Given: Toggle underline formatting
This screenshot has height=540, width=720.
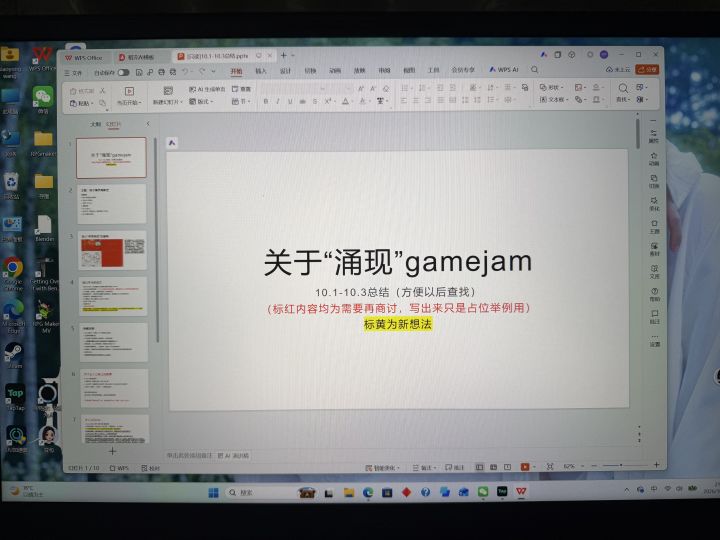Looking at the screenshot, I should [290, 101].
